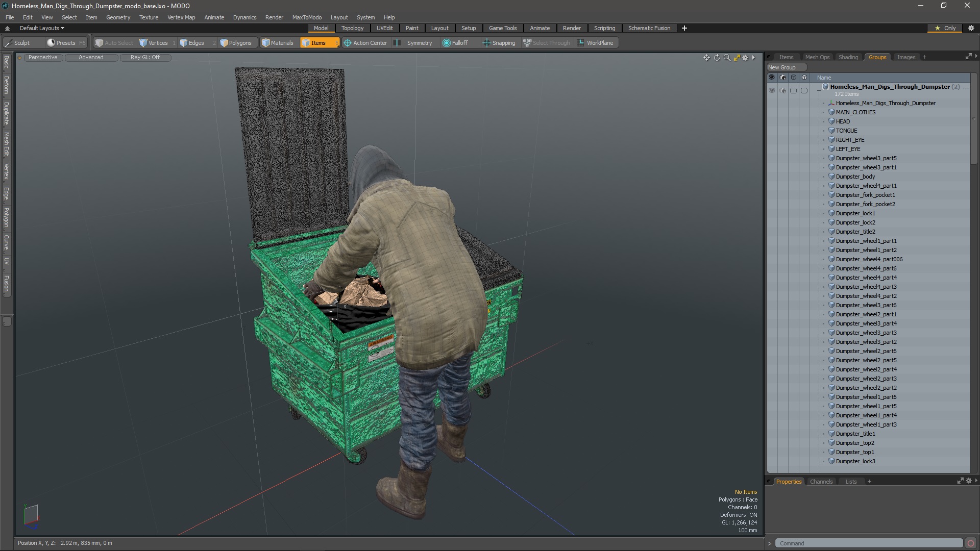Image resolution: width=980 pixels, height=551 pixels.
Task: Click the Action Center icon
Action: [348, 42]
